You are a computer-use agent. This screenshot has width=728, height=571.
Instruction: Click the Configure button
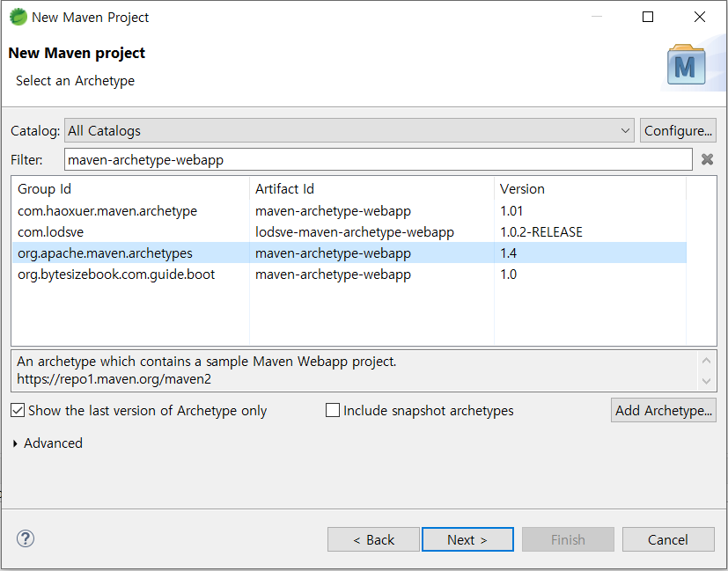pos(678,130)
